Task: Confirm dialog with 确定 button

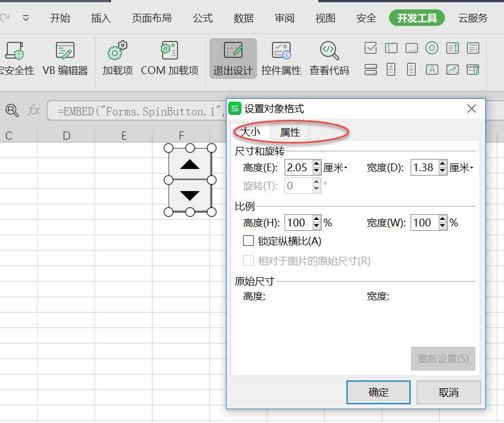Action: (x=379, y=392)
